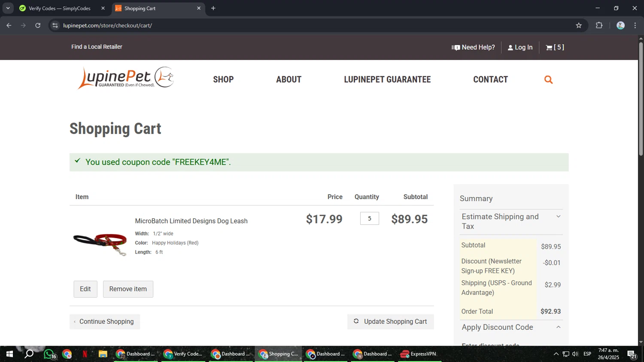Open the MicroBatch Limited Designs Dog Leash link

click(x=191, y=221)
